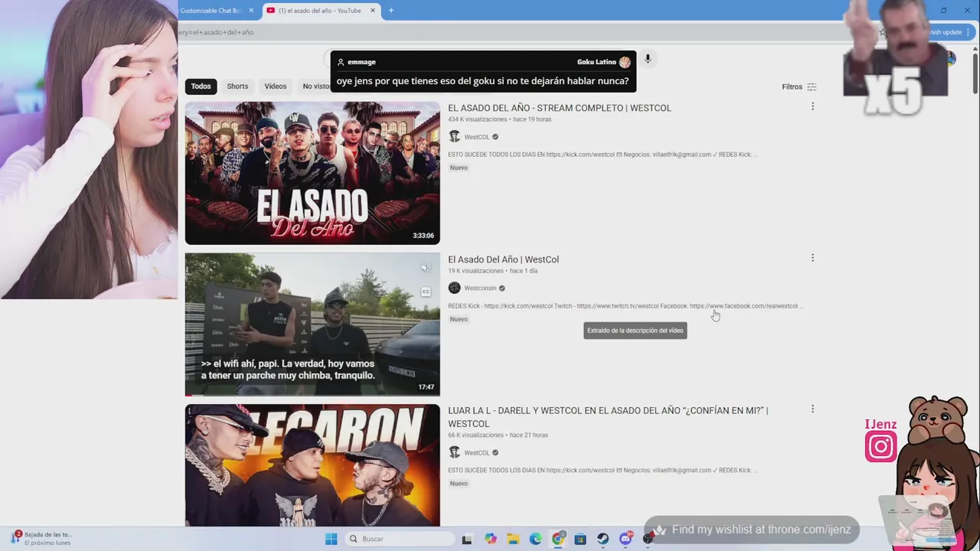
Task: Open Google Chrome from the taskbar
Action: tap(558, 539)
